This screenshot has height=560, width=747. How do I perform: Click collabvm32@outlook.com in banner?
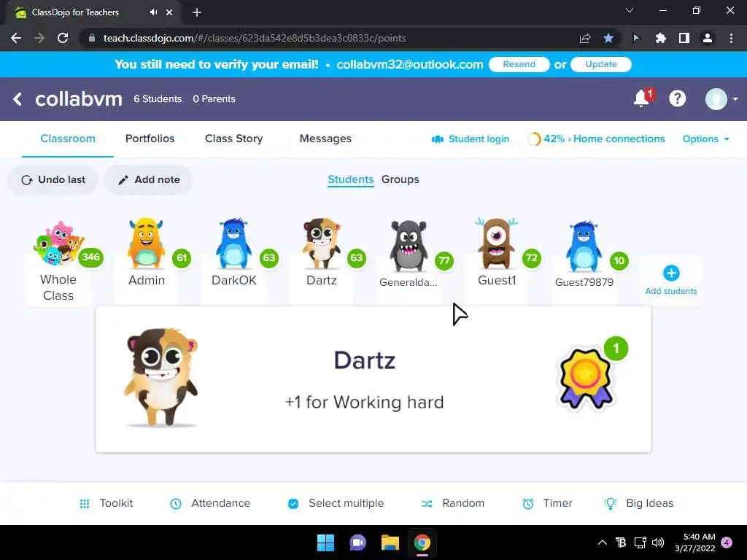(410, 64)
